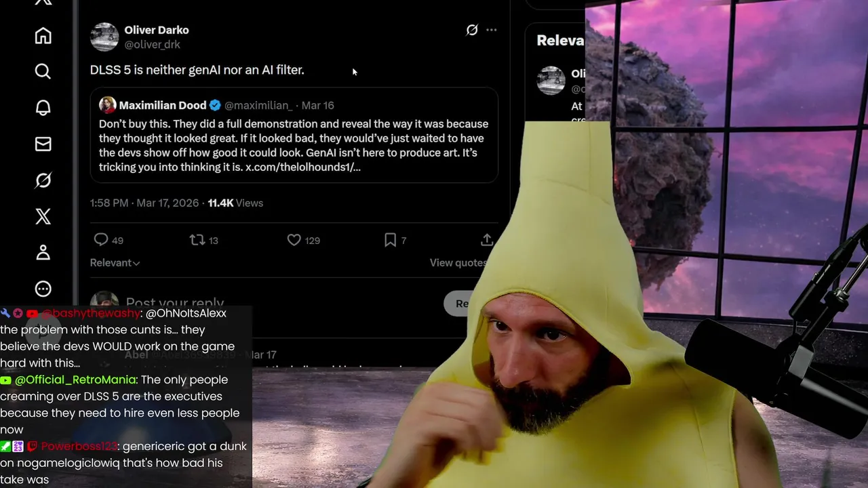Image resolution: width=868 pixels, height=488 pixels.
Task: Open the More circle icon in sidebar
Action: (x=43, y=289)
